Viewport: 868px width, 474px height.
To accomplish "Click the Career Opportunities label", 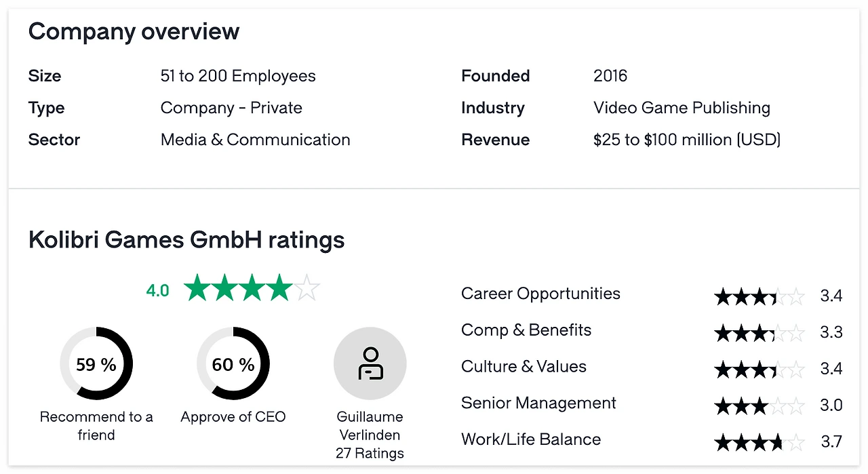I will click(540, 294).
